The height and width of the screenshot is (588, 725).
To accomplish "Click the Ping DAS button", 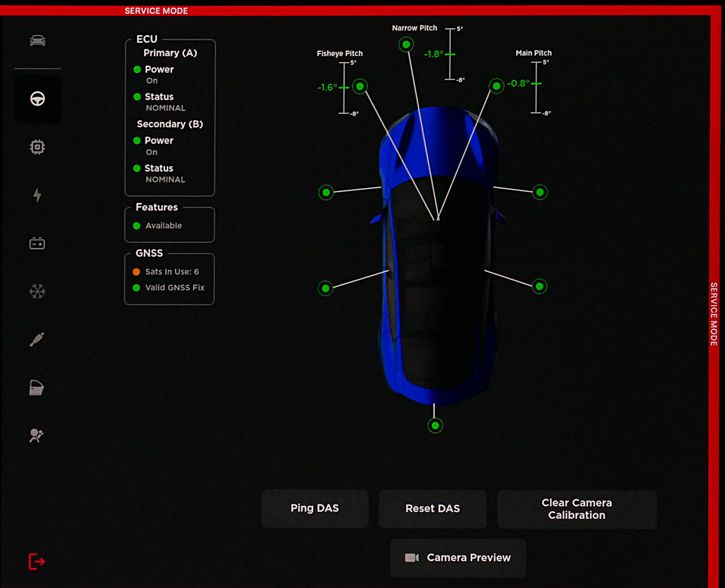I will tap(315, 508).
